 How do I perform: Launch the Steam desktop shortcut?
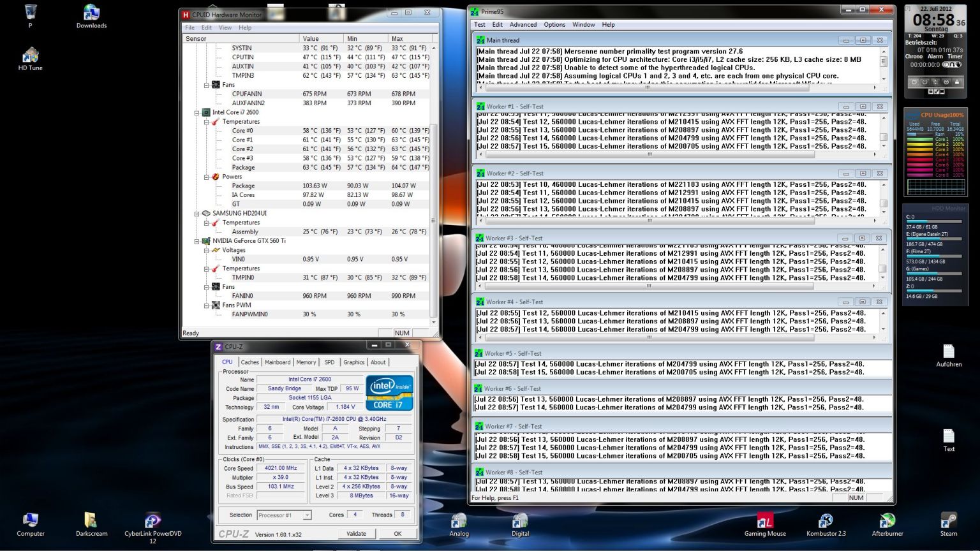pyautogui.click(x=949, y=524)
